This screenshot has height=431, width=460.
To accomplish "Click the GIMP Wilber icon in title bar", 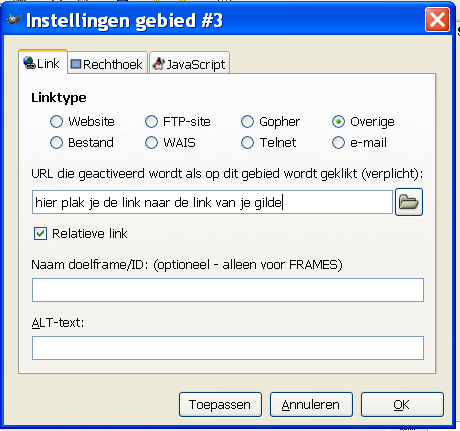I will [14, 20].
